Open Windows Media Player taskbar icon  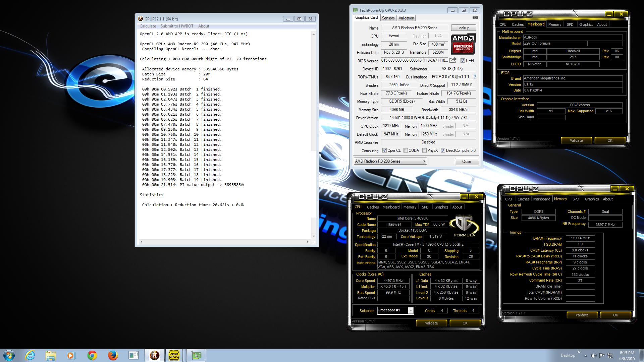point(71,355)
